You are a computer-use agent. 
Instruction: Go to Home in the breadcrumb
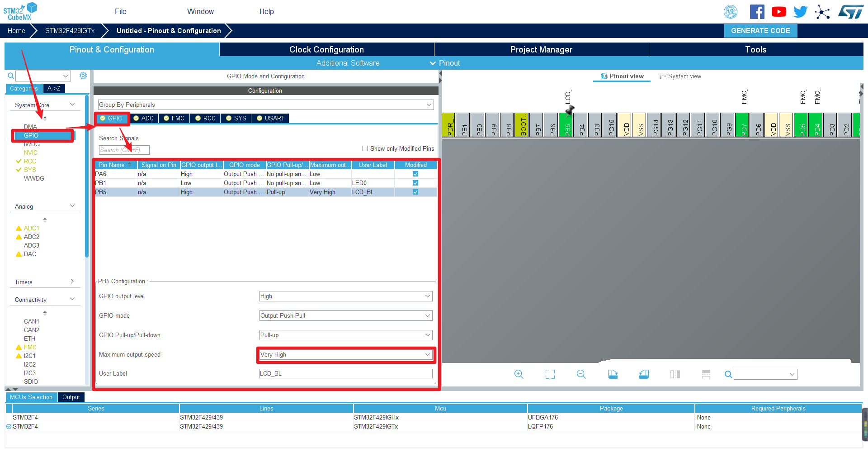pos(16,31)
